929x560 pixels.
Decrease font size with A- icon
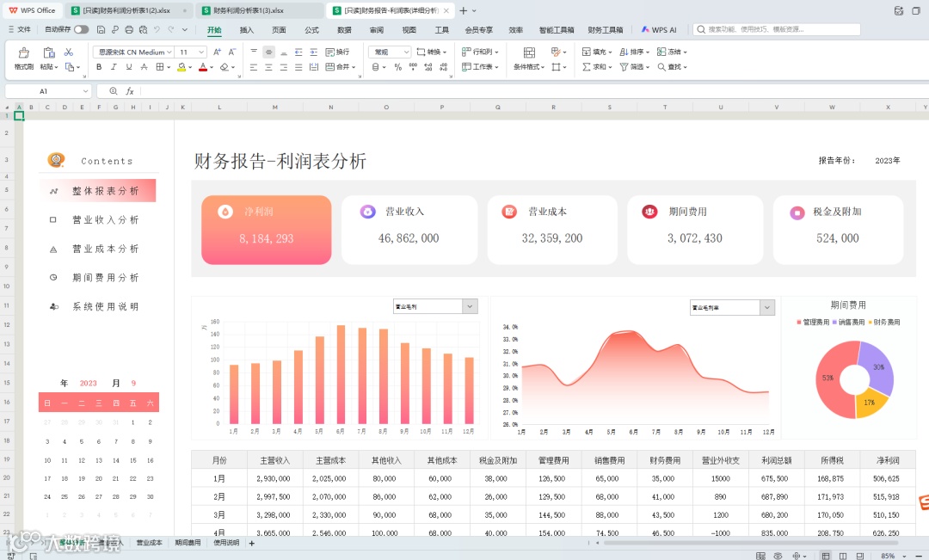231,52
